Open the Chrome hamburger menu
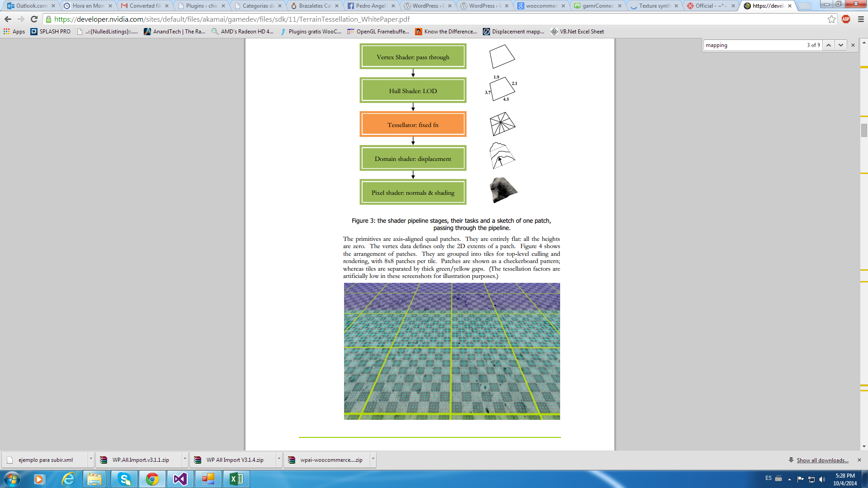The image size is (868, 488). [x=861, y=19]
